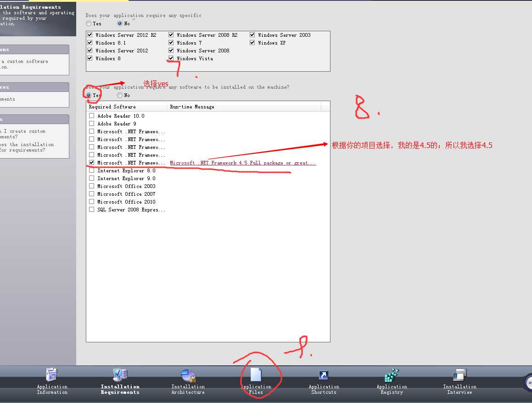Toggle Windows Server 2012 R2 checkbox
The width and height of the screenshot is (532, 403).
(90, 34)
